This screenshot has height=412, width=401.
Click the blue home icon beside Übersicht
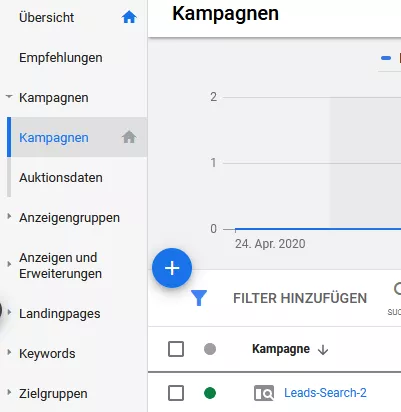(129, 17)
